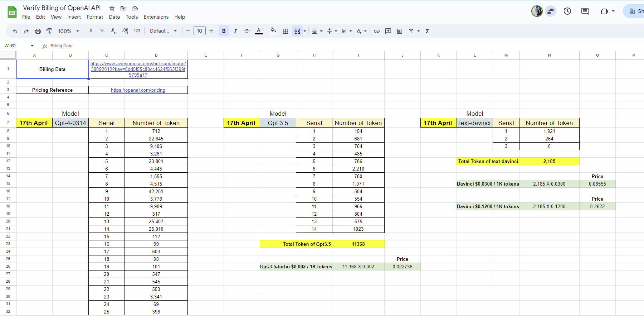Click the Undo icon

click(15, 31)
